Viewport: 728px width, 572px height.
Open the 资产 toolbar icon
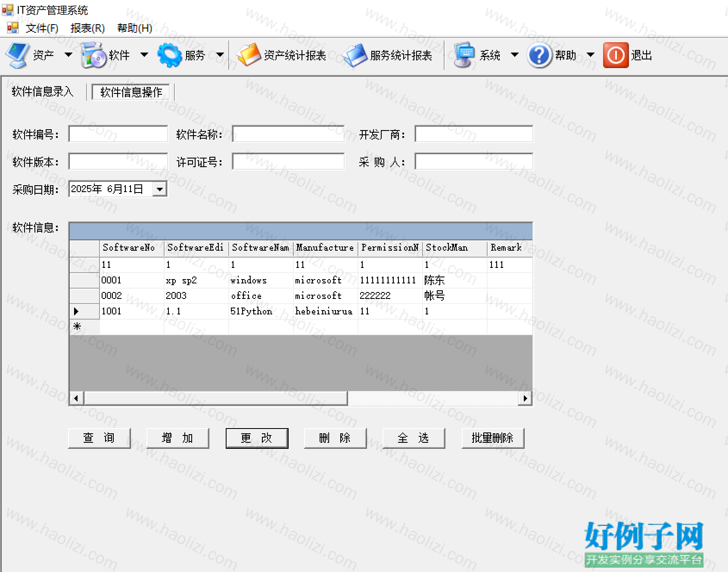(17, 55)
